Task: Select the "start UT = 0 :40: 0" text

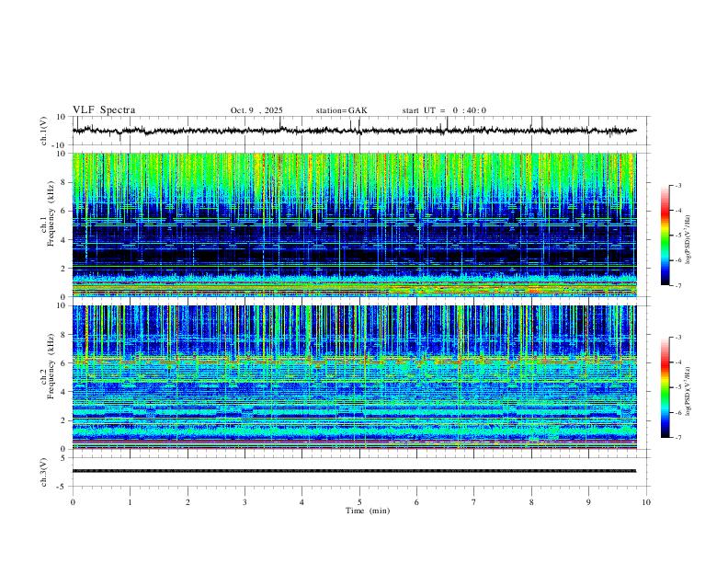Action: pyautogui.click(x=444, y=110)
